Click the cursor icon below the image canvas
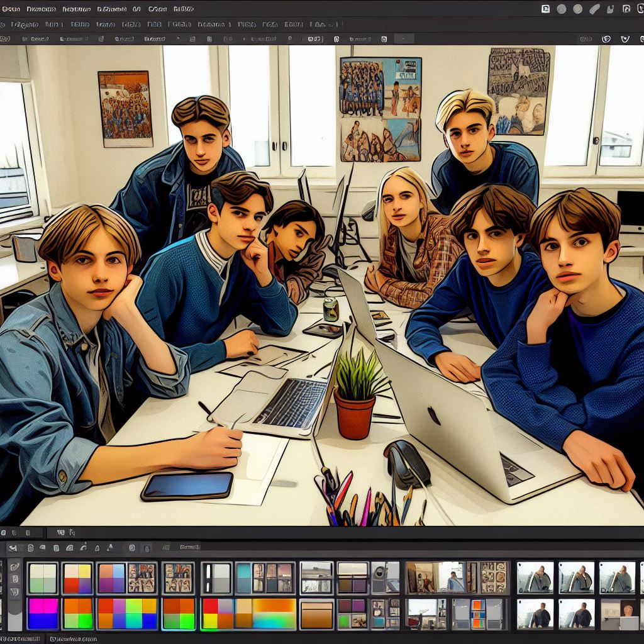Screen dimensions: 644x644 [x=72, y=533]
